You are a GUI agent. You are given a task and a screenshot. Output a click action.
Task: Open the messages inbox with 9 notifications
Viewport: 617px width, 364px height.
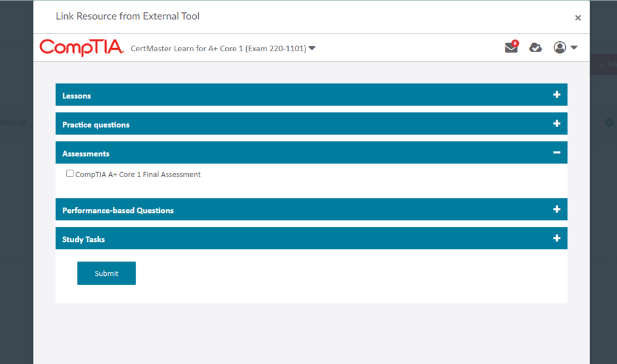point(511,48)
